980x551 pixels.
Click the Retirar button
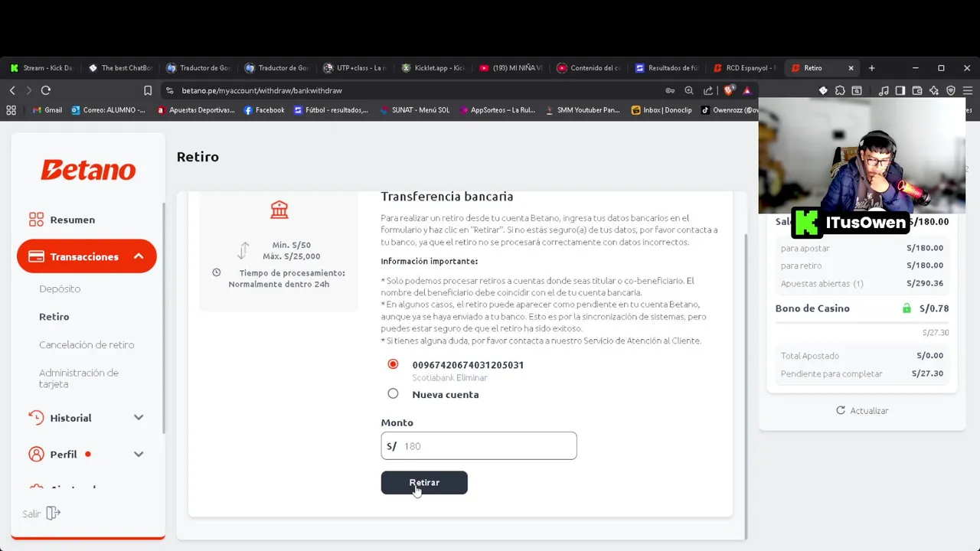(424, 482)
